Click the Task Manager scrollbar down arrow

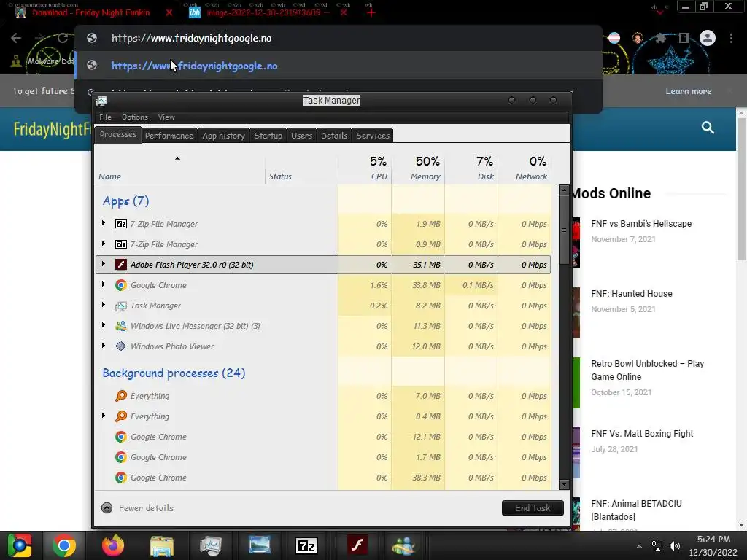[x=564, y=485]
